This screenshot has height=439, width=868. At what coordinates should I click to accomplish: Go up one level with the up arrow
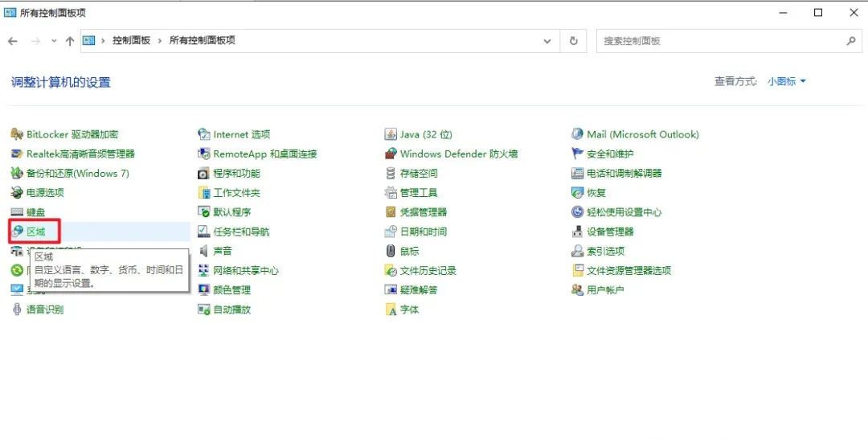coord(70,41)
